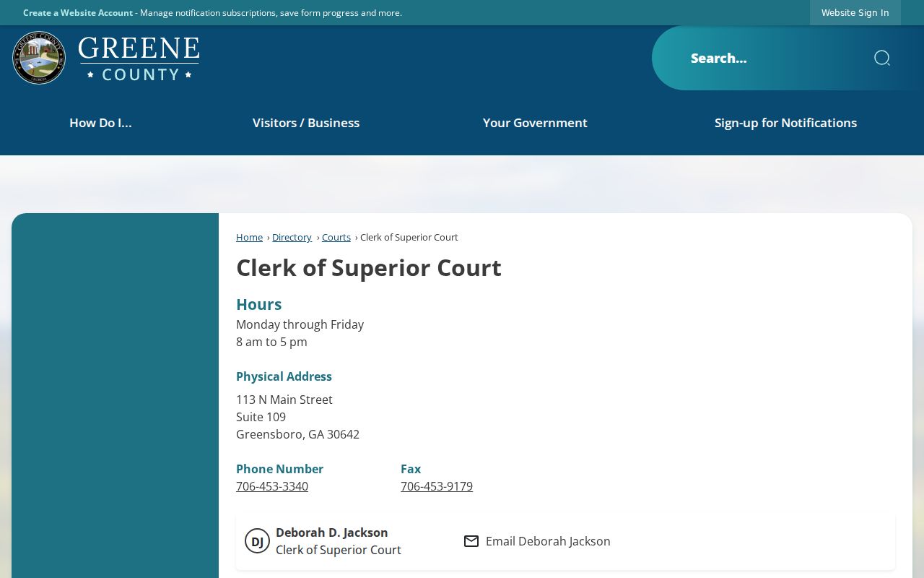Click the 113 N Main Street line
The image size is (924, 578).
pyautogui.click(x=284, y=400)
